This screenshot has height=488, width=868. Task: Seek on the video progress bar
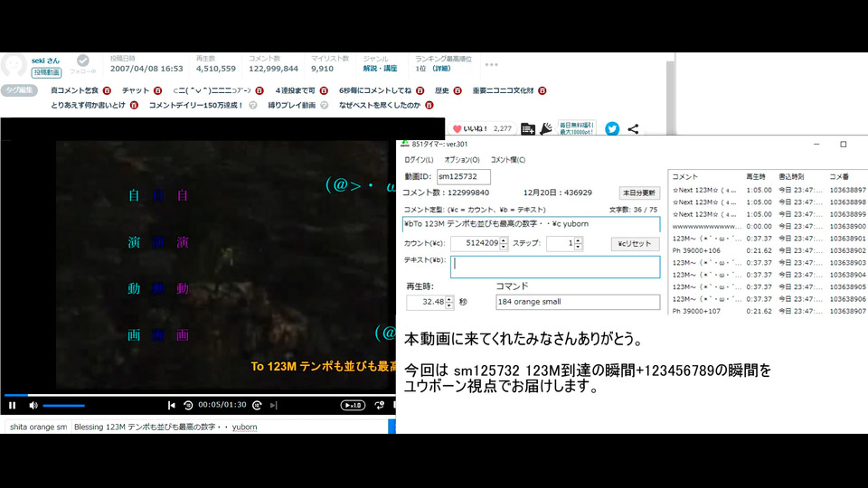point(199,395)
